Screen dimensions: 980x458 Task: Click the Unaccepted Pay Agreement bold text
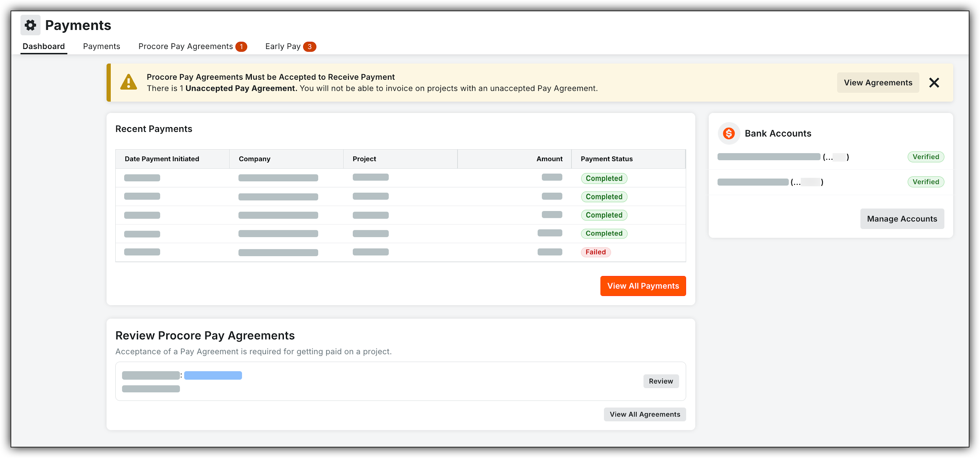point(241,88)
